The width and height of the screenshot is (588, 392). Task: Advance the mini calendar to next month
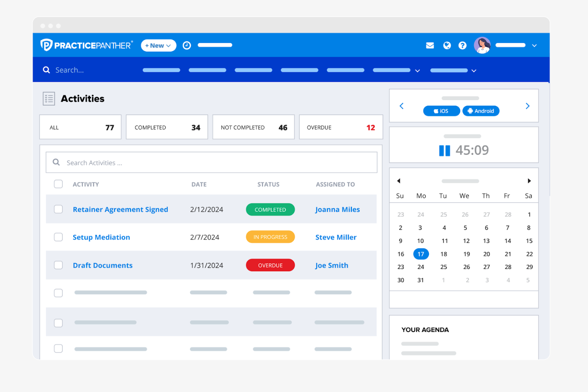pos(529,181)
